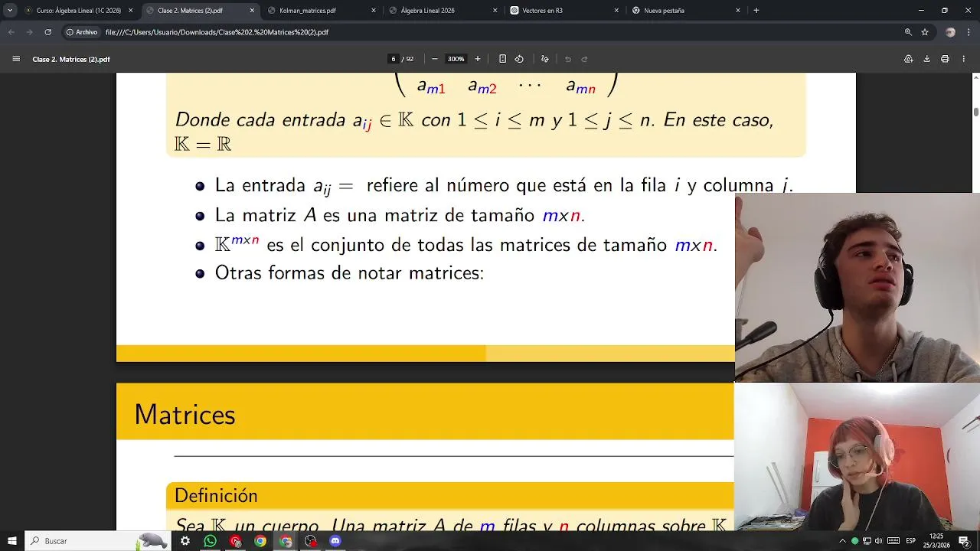
Task: Zoom in on the PDF
Action: 478,59
